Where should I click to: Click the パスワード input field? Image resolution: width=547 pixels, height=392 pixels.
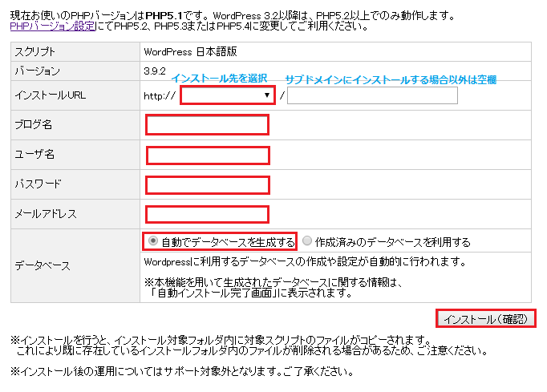point(208,185)
